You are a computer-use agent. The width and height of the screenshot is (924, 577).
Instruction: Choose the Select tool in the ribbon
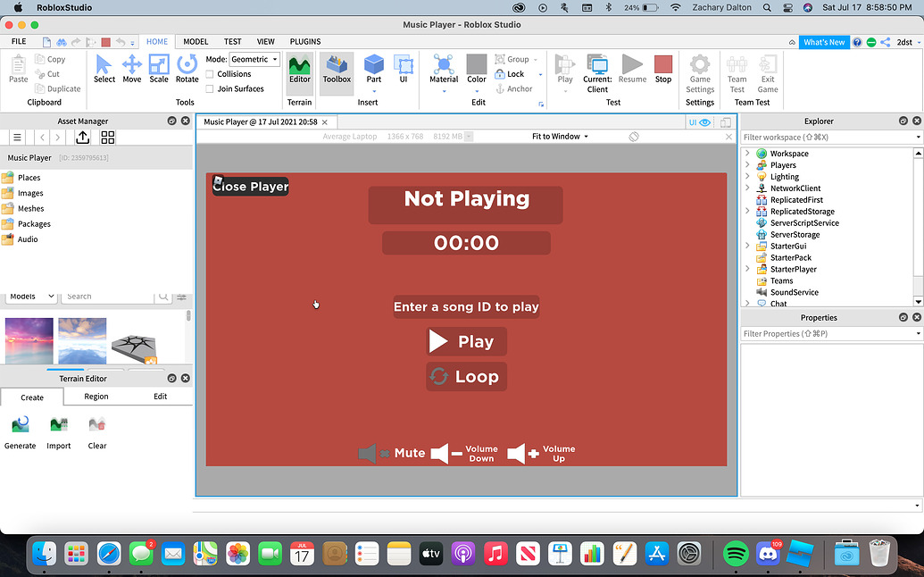(x=104, y=69)
